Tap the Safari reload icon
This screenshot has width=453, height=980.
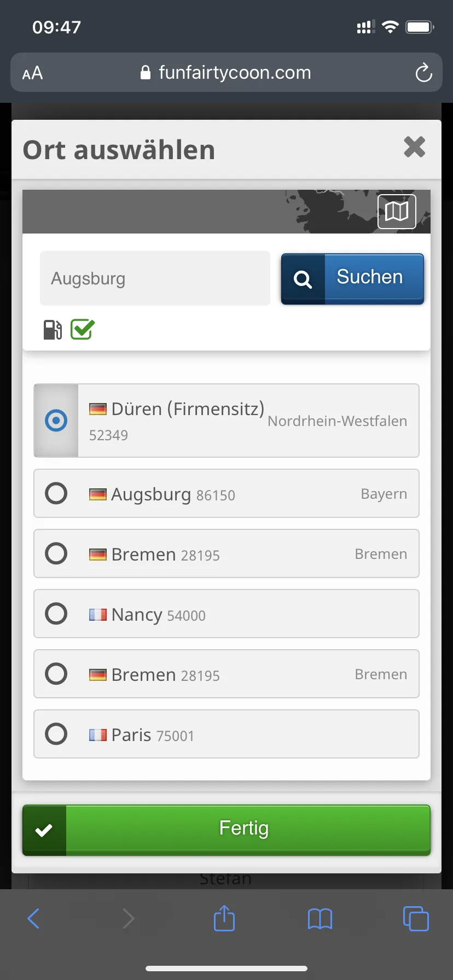pos(423,73)
